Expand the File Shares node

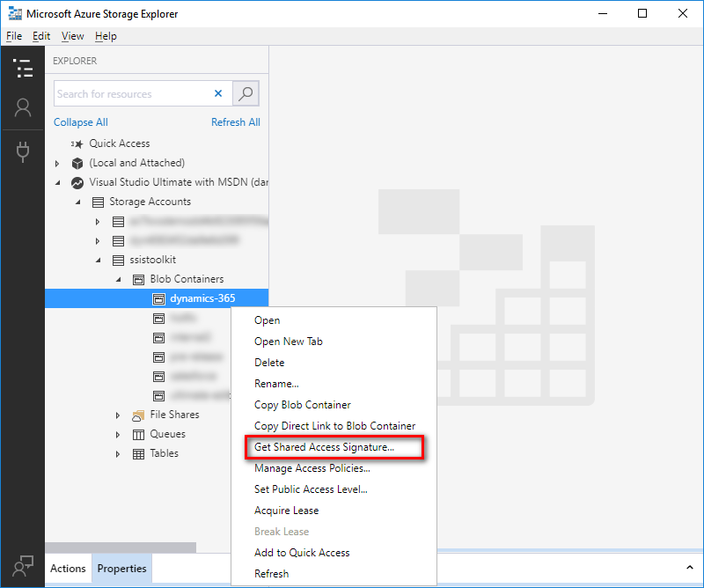point(117,414)
